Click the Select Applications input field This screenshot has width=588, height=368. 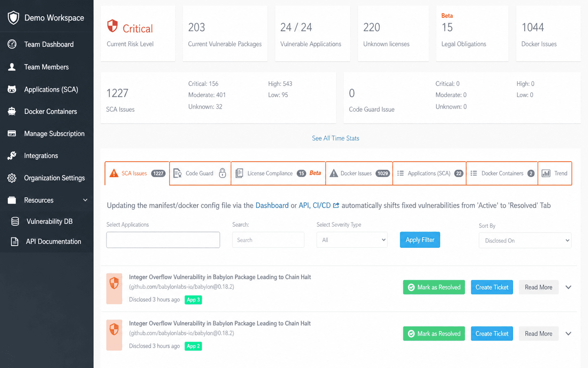(163, 240)
